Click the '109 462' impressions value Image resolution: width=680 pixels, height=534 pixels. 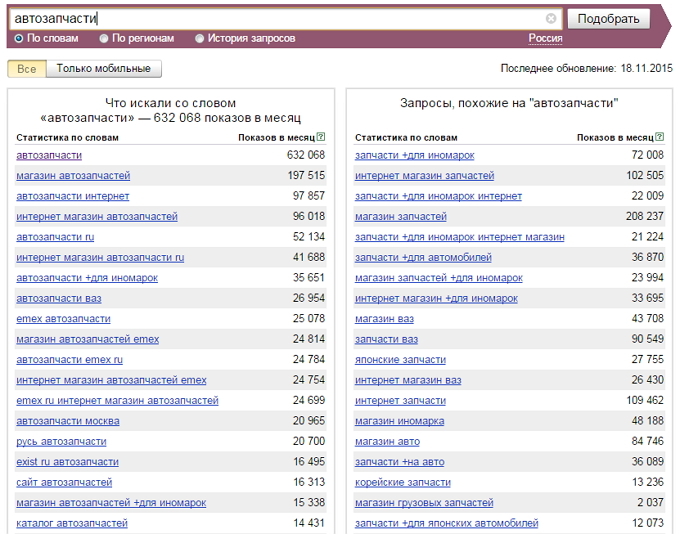pyautogui.click(x=645, y=400)
